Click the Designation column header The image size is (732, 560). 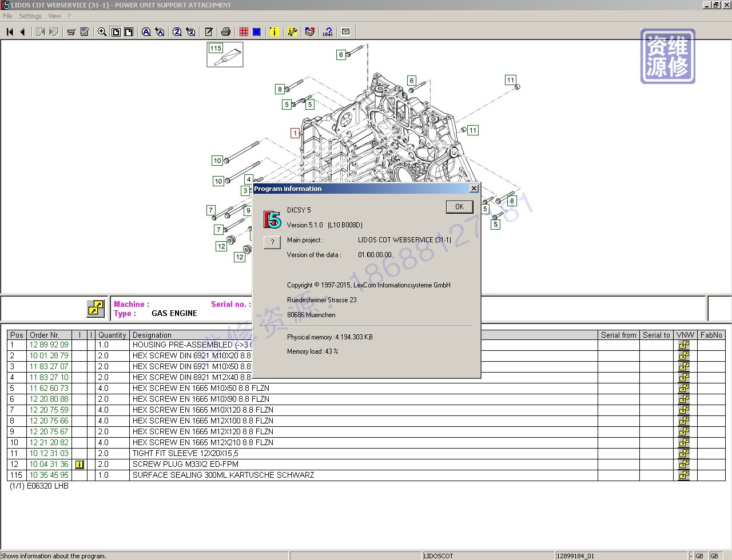pyautogui.click(x=364, y=335)
